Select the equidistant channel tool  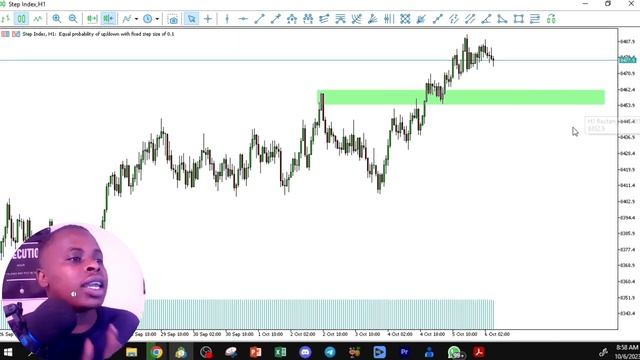point(470,19)
